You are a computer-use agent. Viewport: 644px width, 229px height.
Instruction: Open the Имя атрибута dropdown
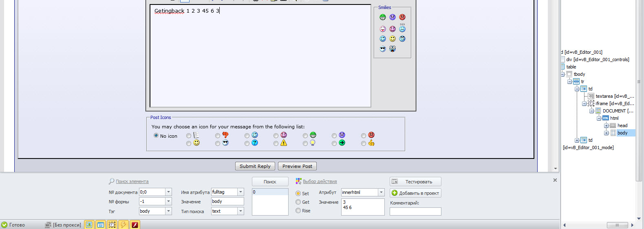pyautogui.click(x=240, y=192)
